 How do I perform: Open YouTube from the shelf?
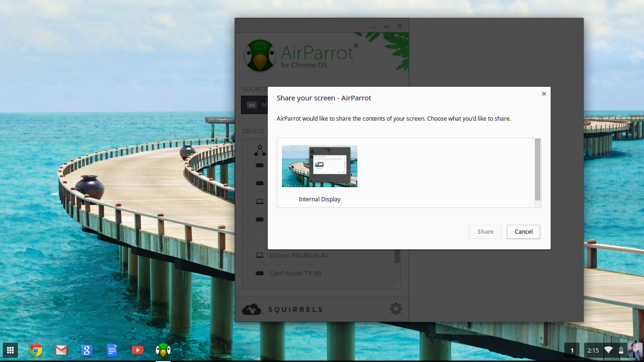(137, 350)
